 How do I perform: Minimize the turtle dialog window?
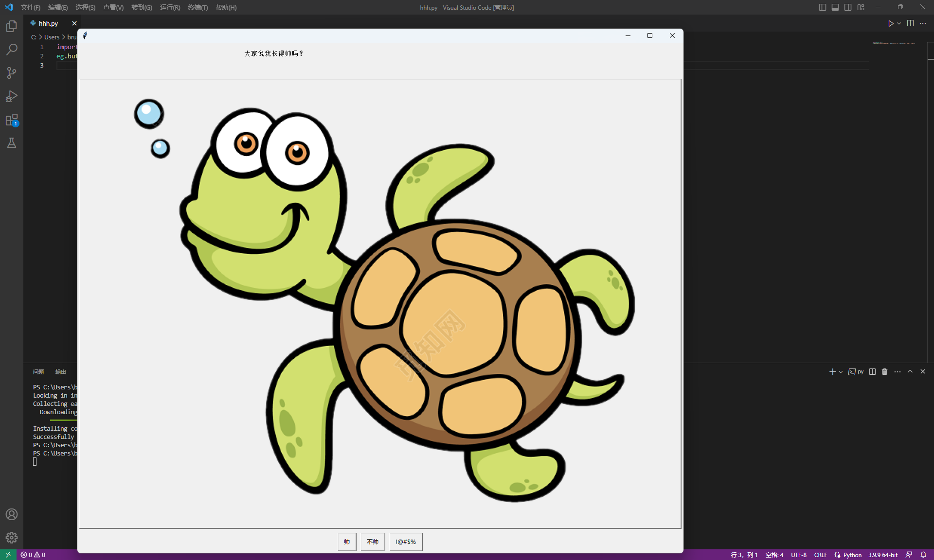(x=628, y=35)
